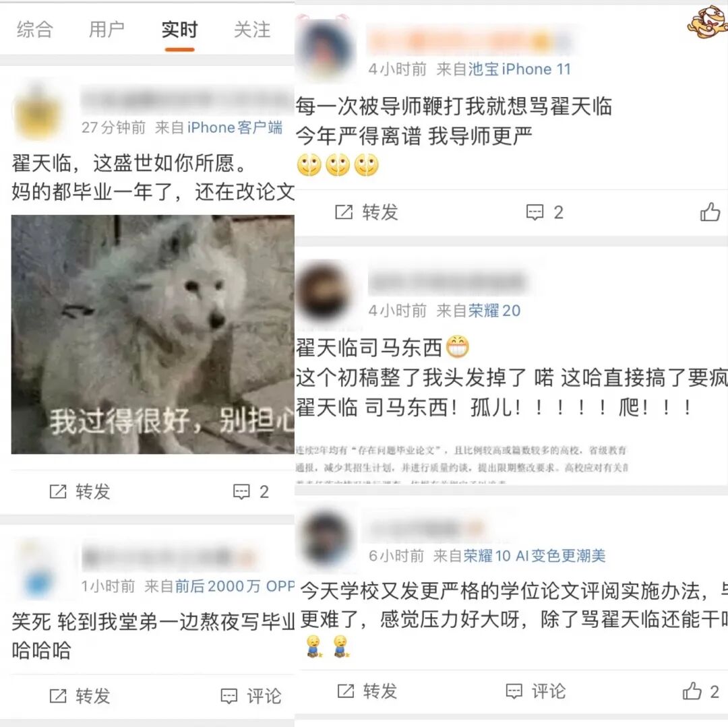Select the 关注 tab
Viewport: 728px width, 727px height.
(252, 30)
